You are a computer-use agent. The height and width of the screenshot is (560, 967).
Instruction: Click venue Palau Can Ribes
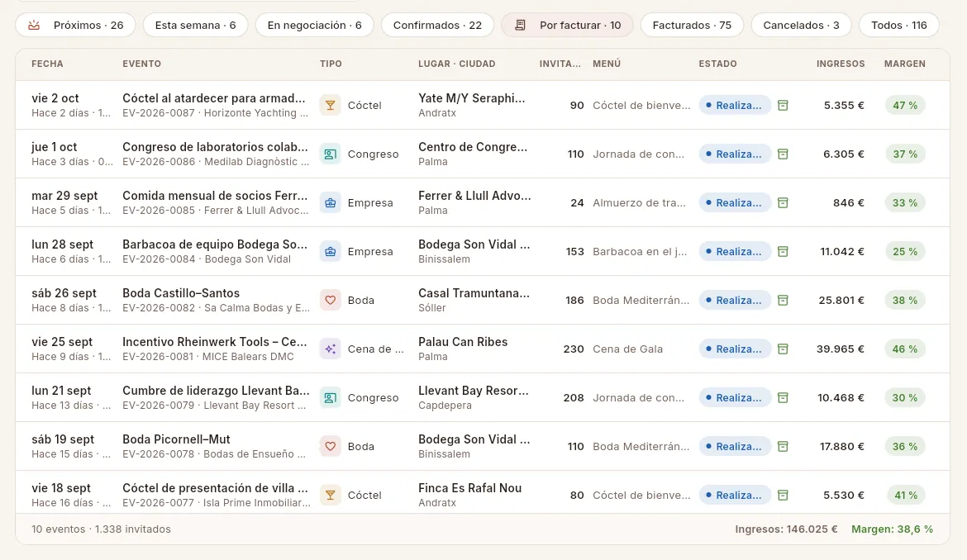(463, 342)
